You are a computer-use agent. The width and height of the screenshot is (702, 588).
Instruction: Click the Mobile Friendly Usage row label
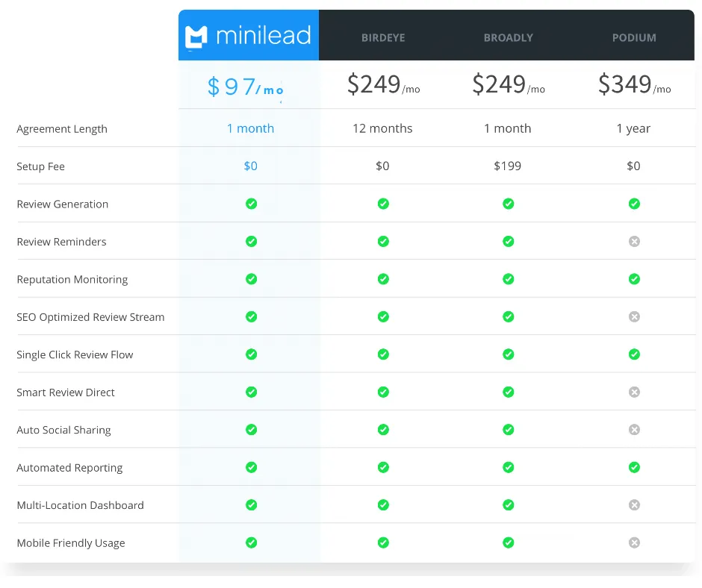(71, 542)
